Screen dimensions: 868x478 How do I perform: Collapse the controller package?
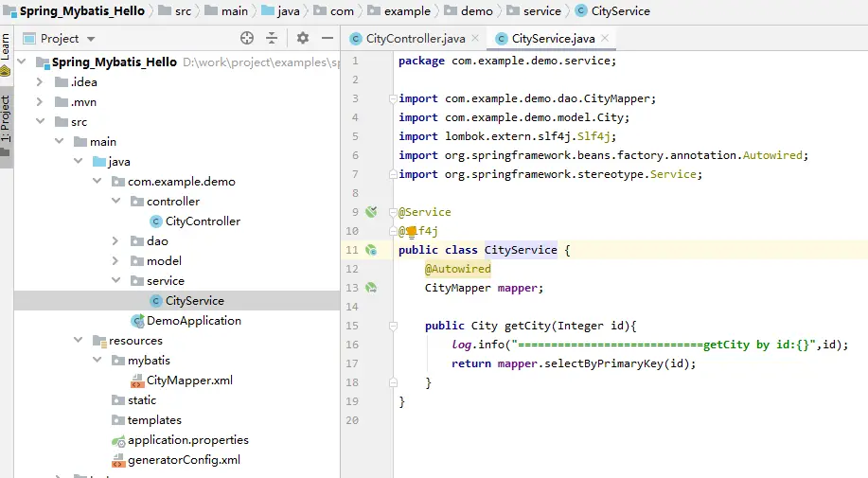click(x=115, y=201)
